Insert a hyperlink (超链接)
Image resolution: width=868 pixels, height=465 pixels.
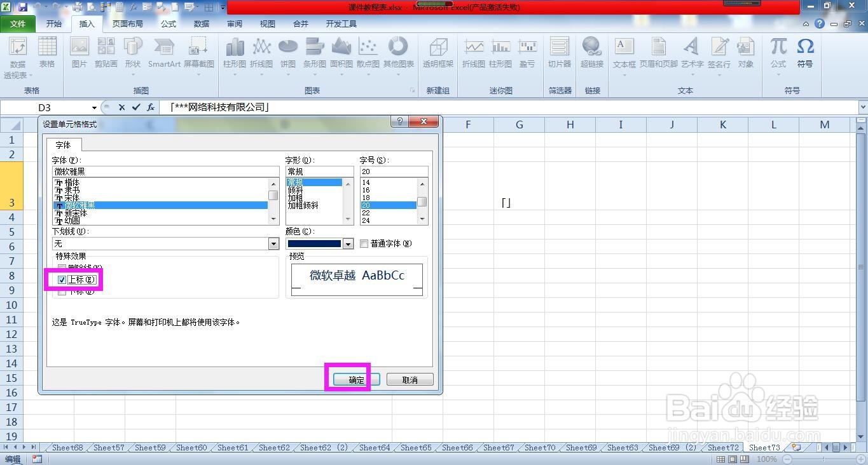[x=592, y=54]
